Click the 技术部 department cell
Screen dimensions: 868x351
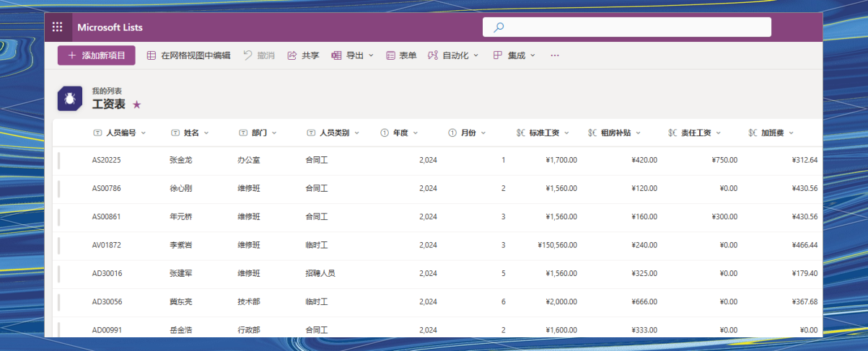[249, 302]
